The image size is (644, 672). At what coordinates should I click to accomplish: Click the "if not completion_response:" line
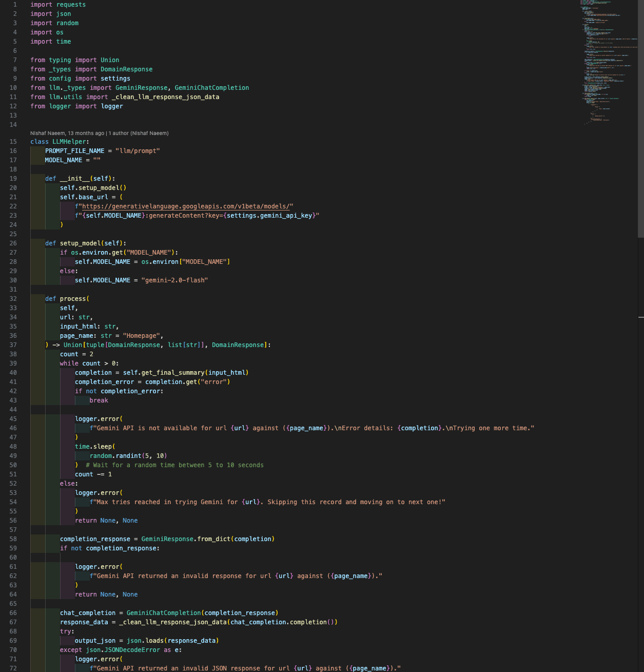(110, 548)
